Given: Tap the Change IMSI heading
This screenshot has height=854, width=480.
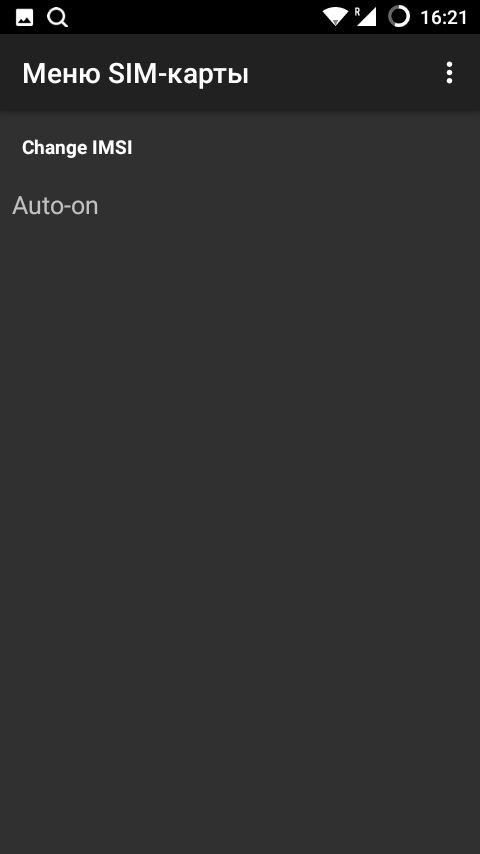Looking at the screenshot, I should pyautogui.click(x=77, y=148).
